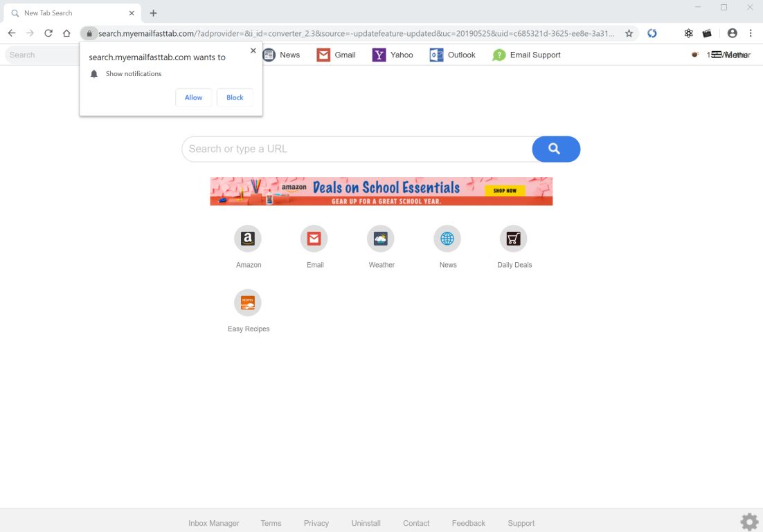Block notifications from myemailfasttab
763x532 pixels.
coord(235,98)
